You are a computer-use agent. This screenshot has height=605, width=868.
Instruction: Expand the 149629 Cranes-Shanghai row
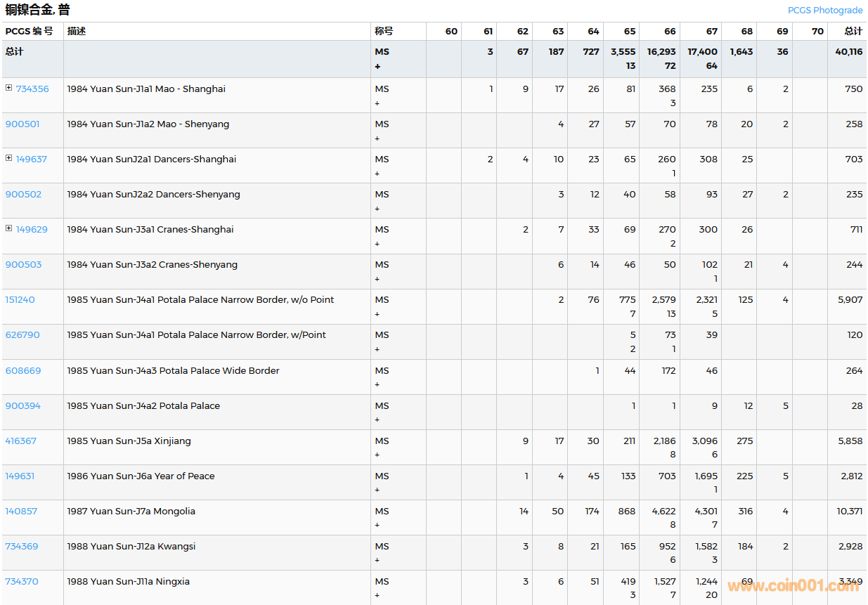pos(8,228)
